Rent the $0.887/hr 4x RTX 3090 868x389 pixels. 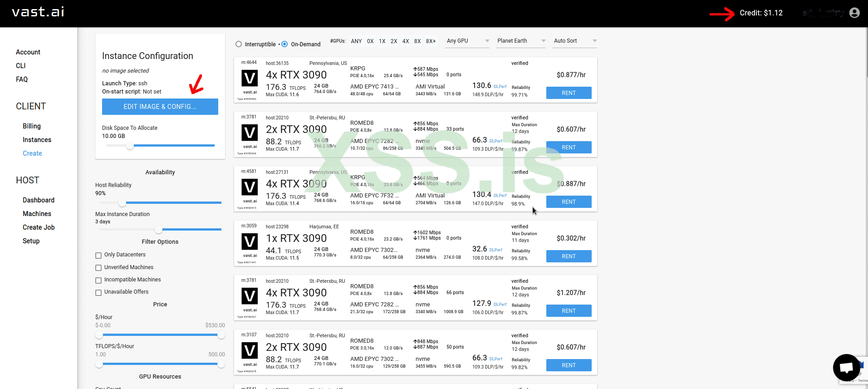click(x=569, y=202)
